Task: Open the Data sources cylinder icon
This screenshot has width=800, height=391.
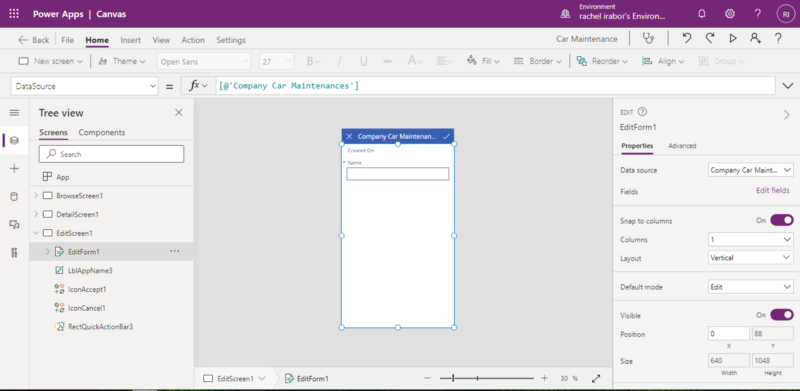Action: 14,197
